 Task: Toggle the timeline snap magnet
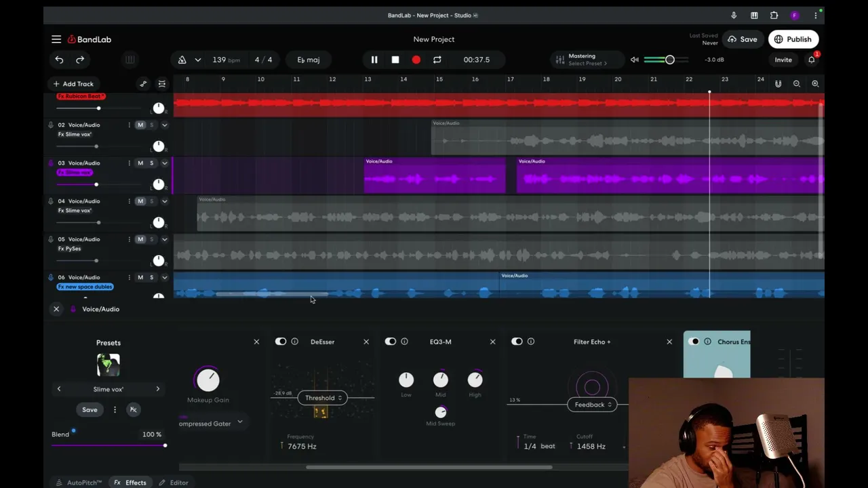click(778, 84)
